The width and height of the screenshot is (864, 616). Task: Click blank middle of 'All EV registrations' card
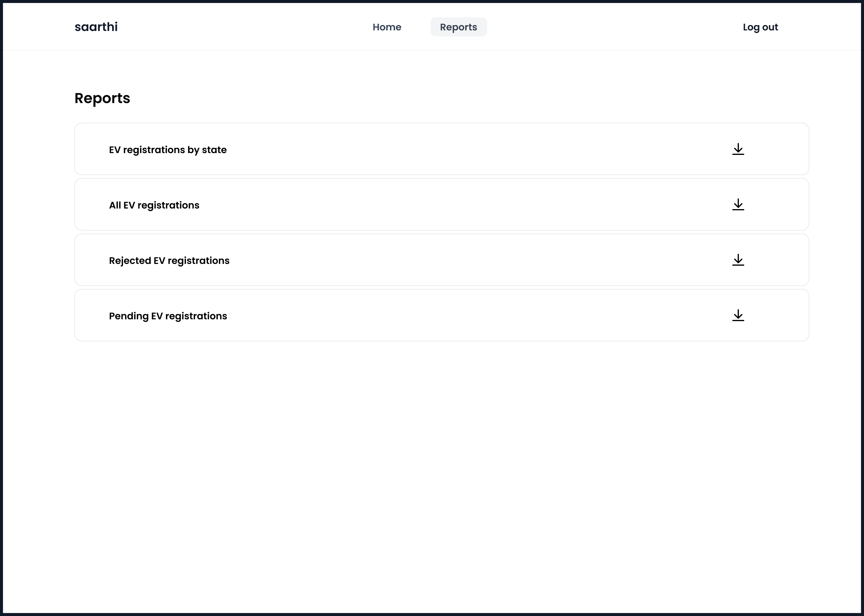click(455, 204)
